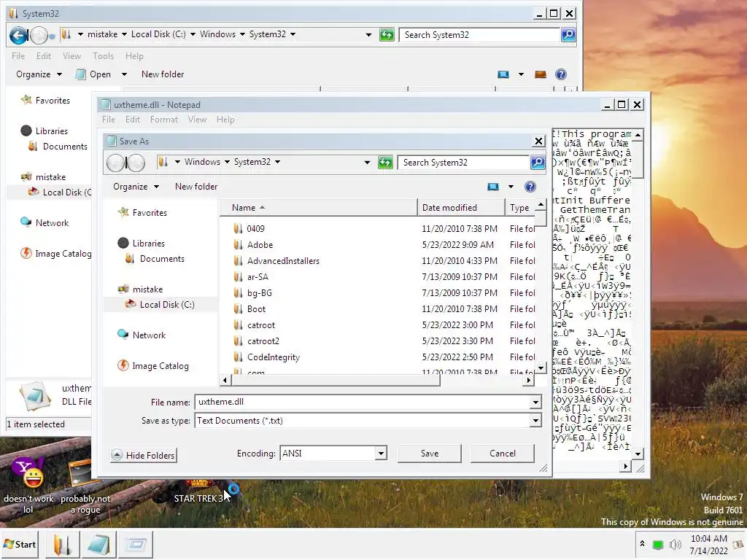Open File name history dropdown arrow
The height and width of the screenshot is (560, 747).
pos(535,402)
